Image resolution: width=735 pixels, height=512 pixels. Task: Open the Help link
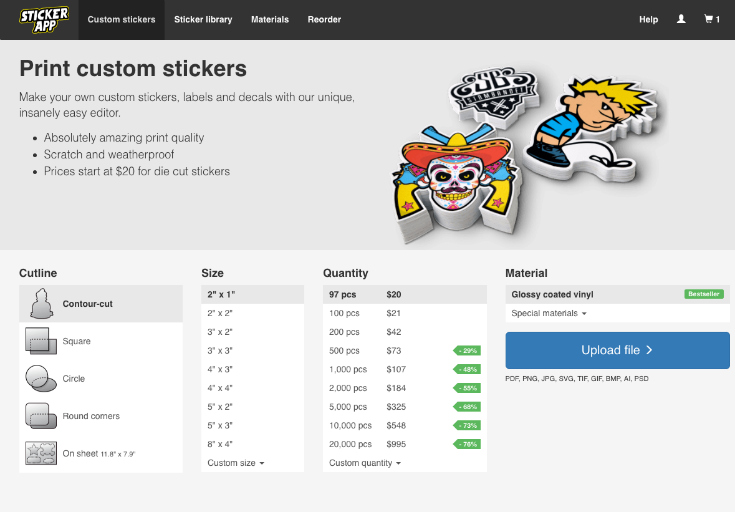648,19
